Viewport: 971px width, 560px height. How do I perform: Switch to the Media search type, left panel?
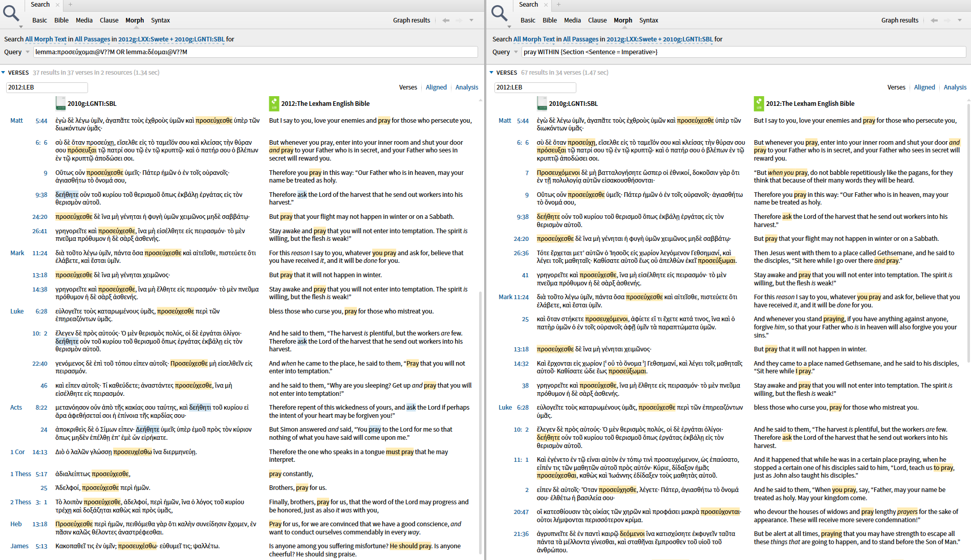(x=84, y=20)
